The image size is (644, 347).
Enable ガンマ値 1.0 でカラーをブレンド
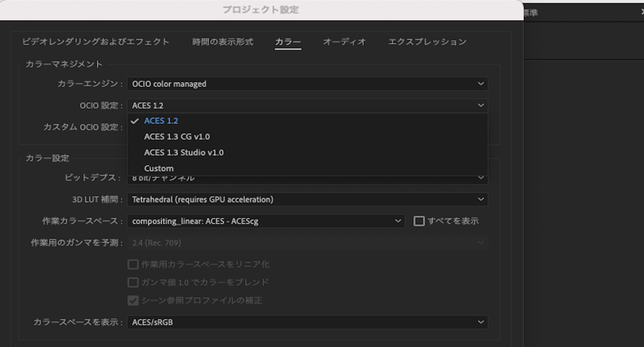(x=133, y=282)
